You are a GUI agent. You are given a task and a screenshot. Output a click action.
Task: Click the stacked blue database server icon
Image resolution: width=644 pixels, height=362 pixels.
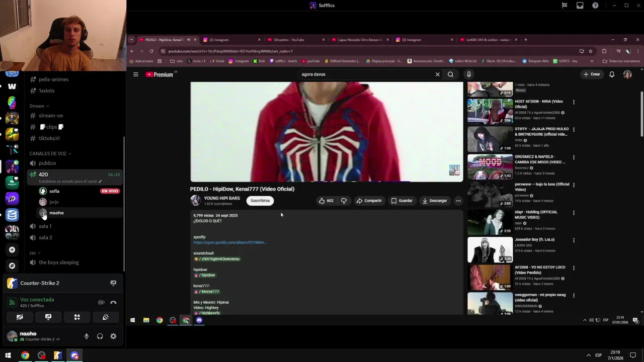[x=12, y=215]
